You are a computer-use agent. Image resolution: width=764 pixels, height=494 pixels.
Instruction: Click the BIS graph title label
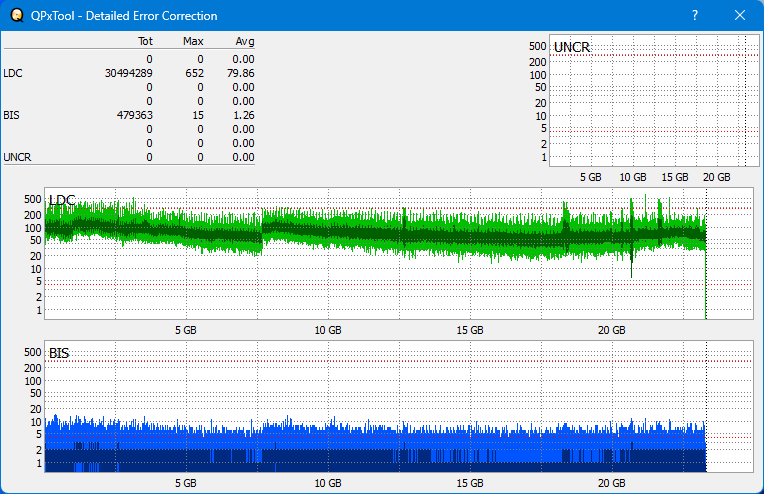click(x=59, y=354)
